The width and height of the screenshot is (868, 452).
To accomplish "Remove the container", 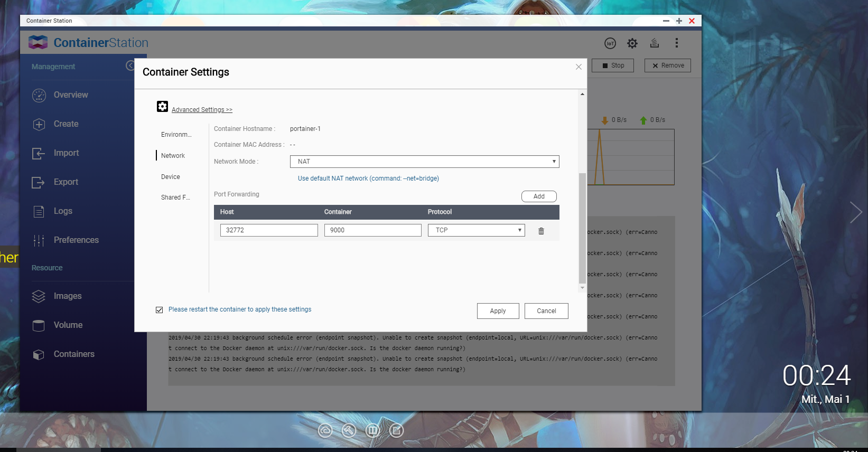I will pos(668,65).
